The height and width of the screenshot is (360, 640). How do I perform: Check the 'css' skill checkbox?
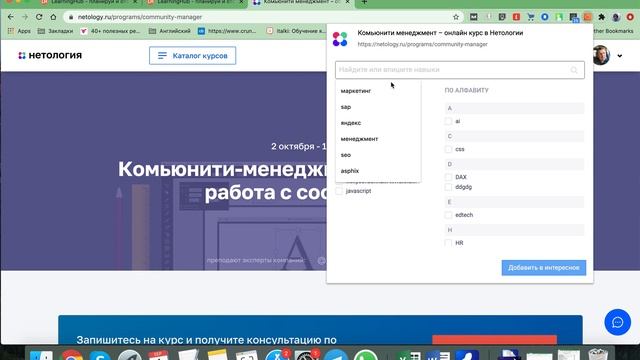pyautogui.click(x=448, y=149)
